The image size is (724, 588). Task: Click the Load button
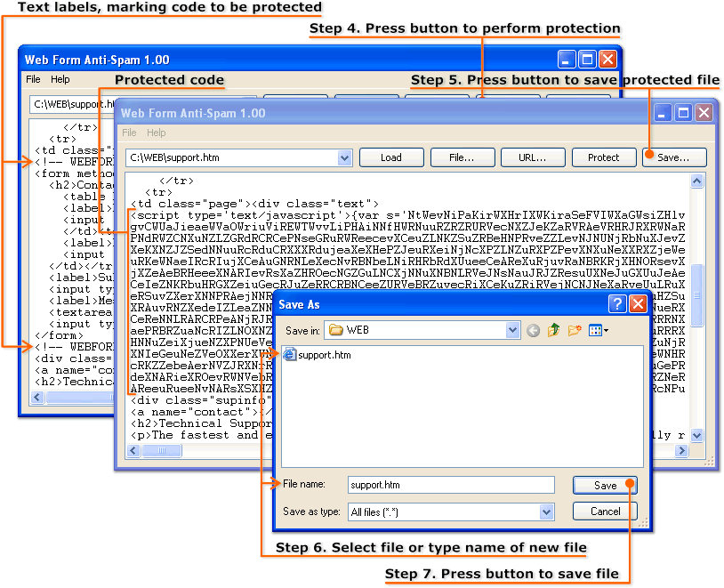tap(391, 157)
